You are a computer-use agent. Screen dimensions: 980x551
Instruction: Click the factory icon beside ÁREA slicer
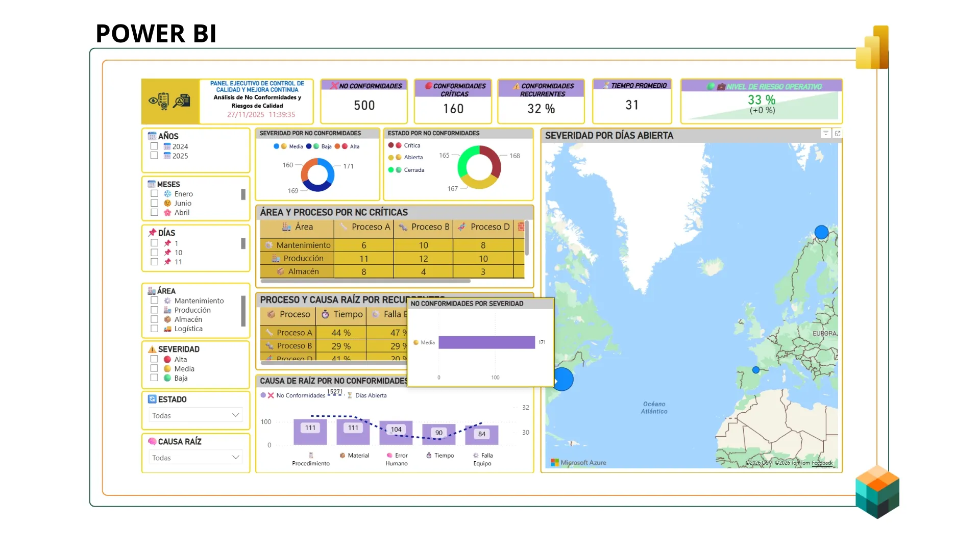coord(152,291)
